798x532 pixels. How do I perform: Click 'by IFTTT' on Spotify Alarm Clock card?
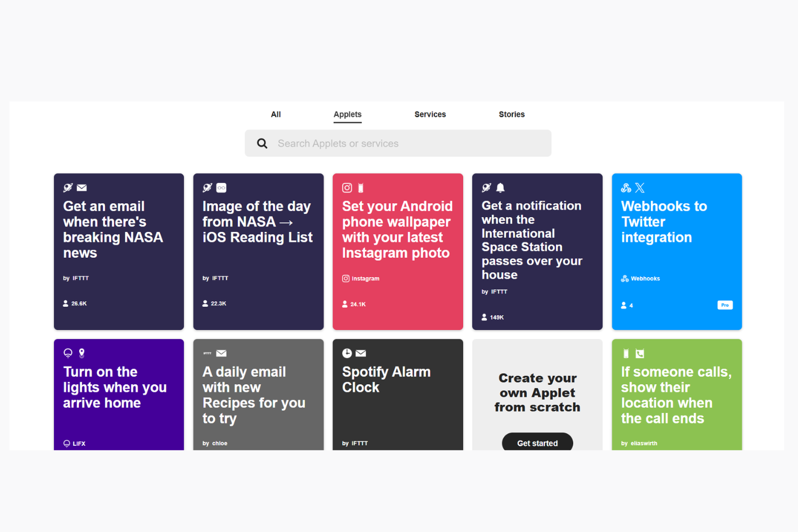pyautogui.click(x=355, y=444)
